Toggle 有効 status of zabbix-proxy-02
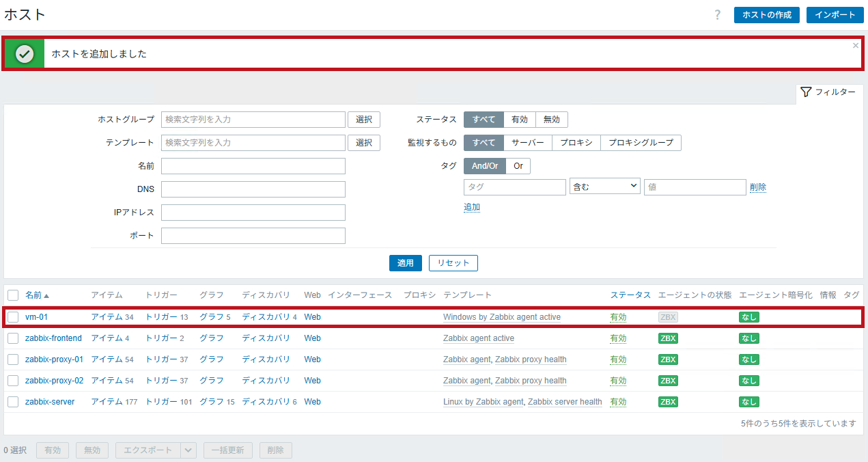Viewport: 868px width, 462px height. click(x=618, y=381)
